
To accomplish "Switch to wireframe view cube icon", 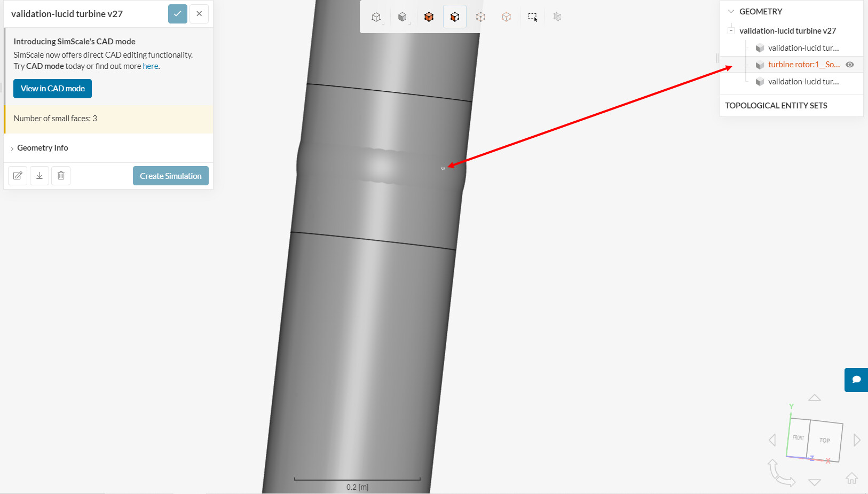I will (x=376, y=17).
